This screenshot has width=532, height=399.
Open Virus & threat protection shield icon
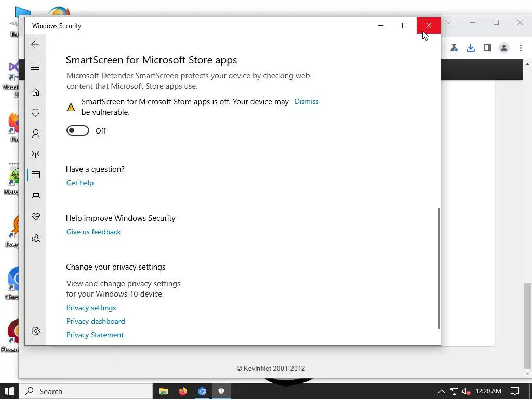coord(36,113)
